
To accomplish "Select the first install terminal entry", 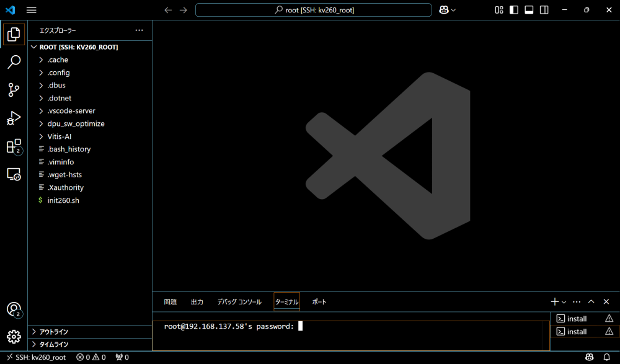I will coord(585,319).
